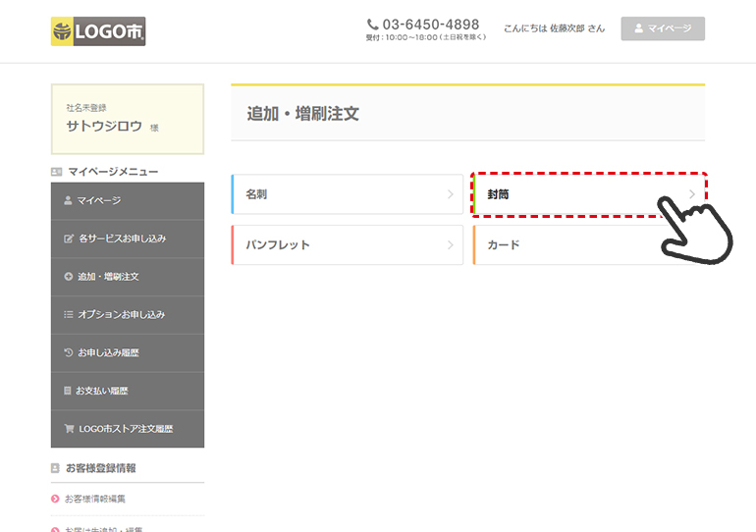Click the サトウジロウ customer name box
This screenshot has height=532, width=756.
(128, 119)
